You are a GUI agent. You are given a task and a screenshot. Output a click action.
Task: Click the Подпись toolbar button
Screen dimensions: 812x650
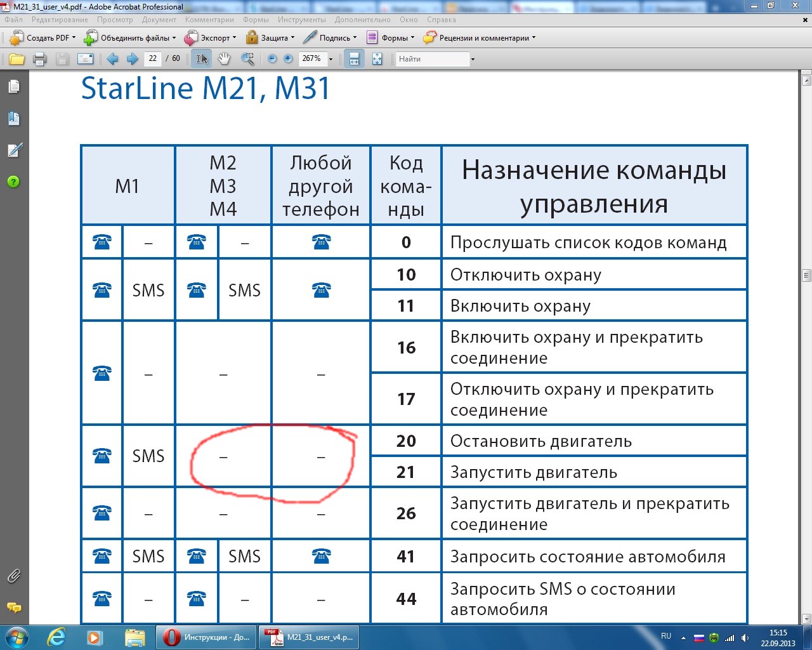coord(330,38)
